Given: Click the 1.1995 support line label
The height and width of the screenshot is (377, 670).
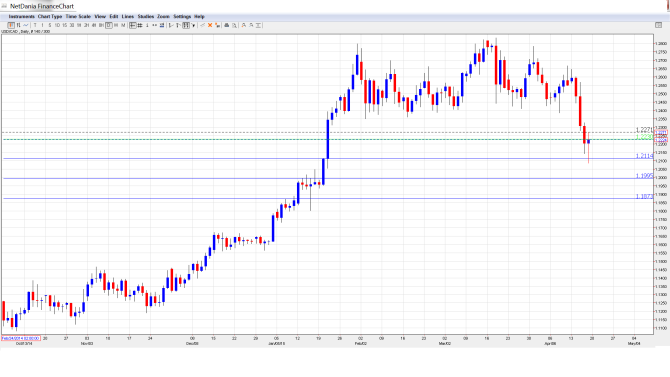Looking at the screenshot, I should [x=644, y=176].
